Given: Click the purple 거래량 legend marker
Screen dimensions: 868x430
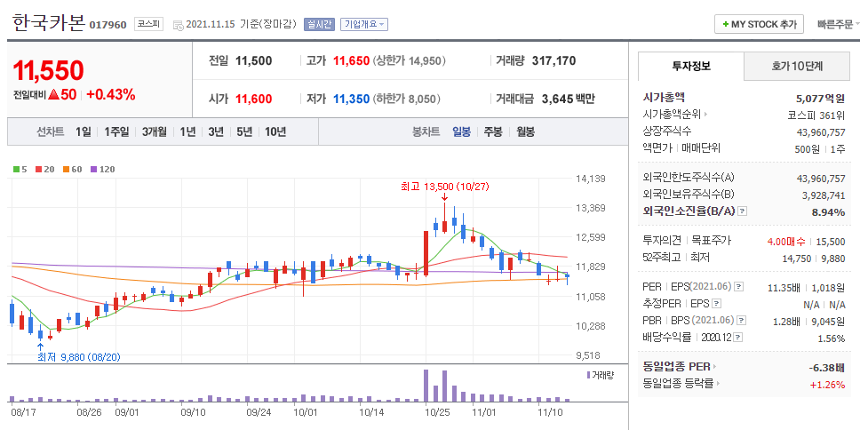Looking at the screenshot, I should point(589,375).
